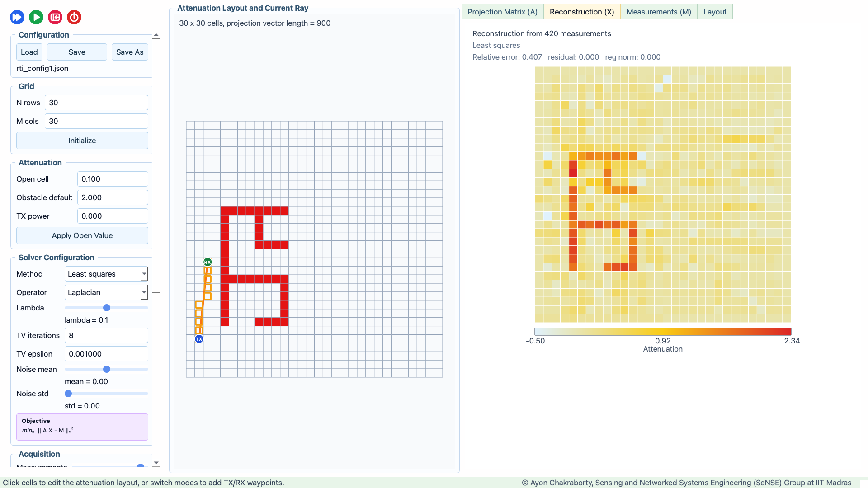Viewport: 868px width, 488px height.
Task: Click the Obstacle default value field
Action: point(113,197)
